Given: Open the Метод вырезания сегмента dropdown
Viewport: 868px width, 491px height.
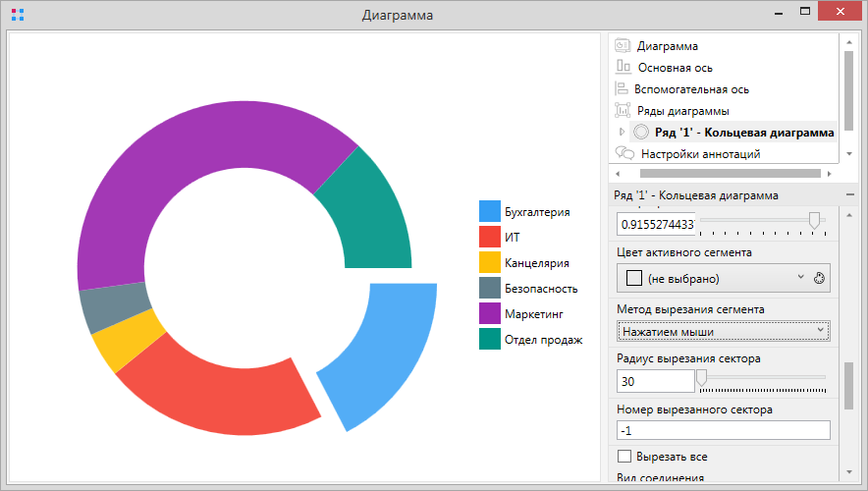Looking at the screenshot, I should 723,332.
